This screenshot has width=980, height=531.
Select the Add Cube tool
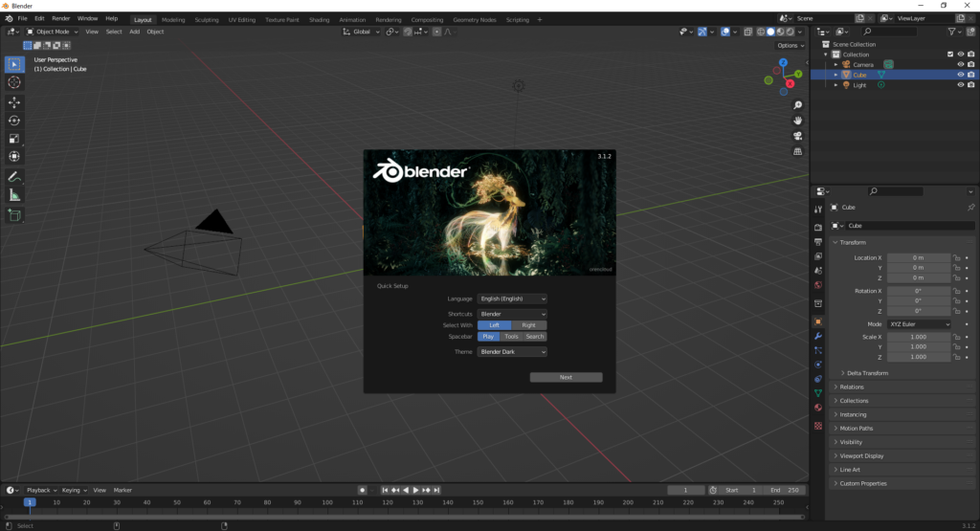13,215
